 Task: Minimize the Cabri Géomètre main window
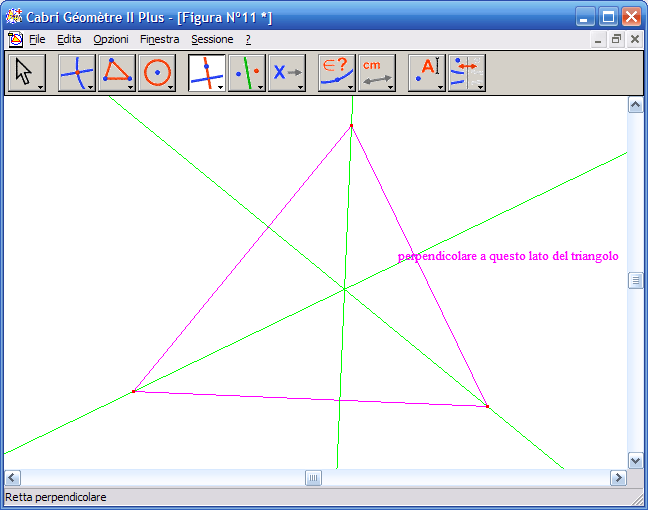point(585,17)
